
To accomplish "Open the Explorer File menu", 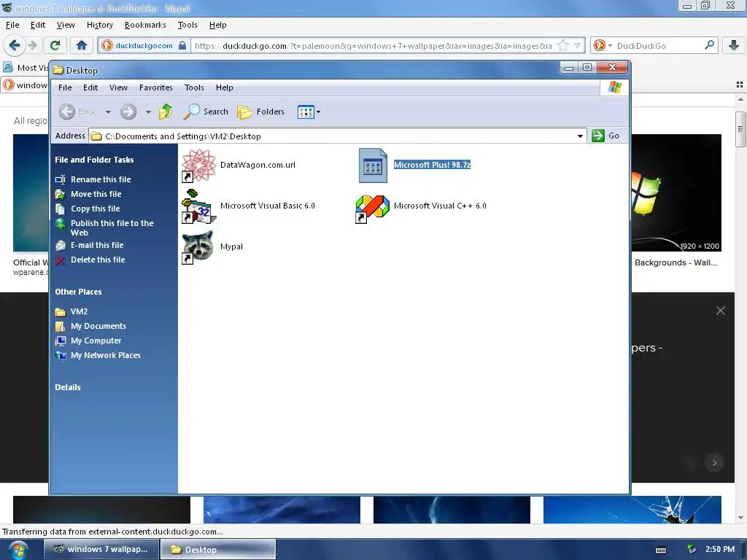I will point(65,87).
